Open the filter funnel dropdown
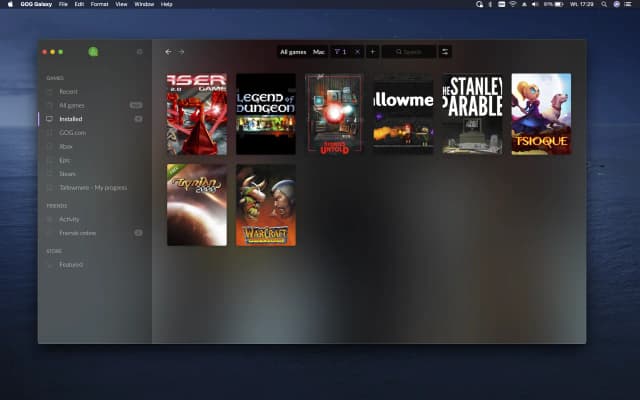The image size is (640, 400). tap(340, 51)
